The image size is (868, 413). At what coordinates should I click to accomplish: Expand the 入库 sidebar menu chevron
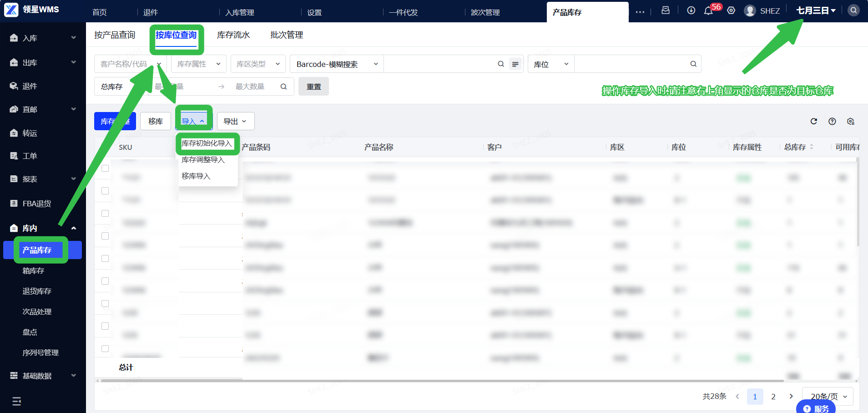coord(74,38)
